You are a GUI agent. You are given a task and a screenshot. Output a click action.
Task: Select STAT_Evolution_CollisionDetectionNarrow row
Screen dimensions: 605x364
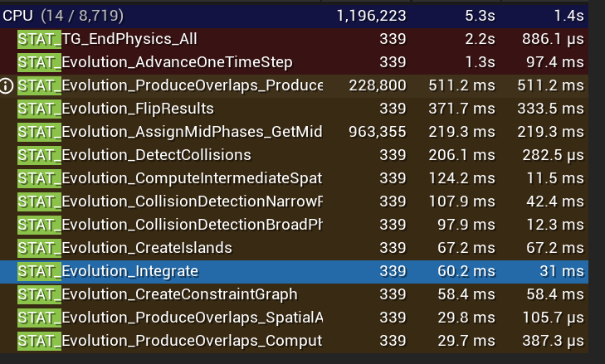pos(294,201)
